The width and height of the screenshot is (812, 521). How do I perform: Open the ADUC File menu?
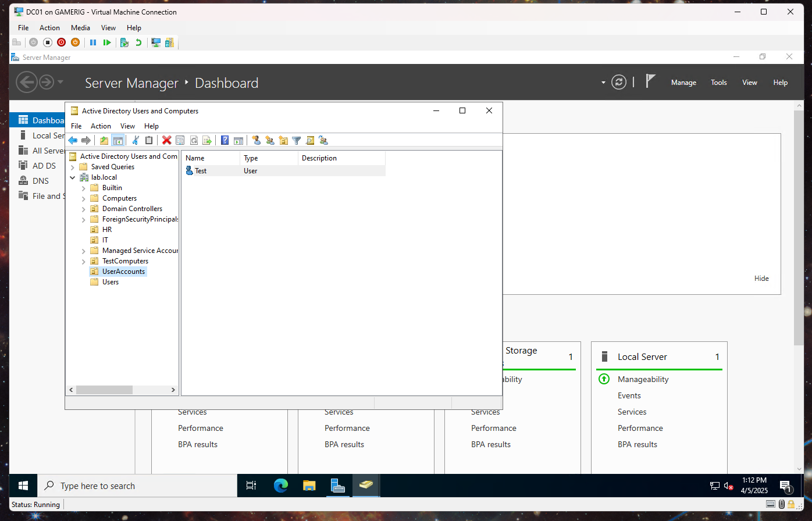click(x=76, y=126)
